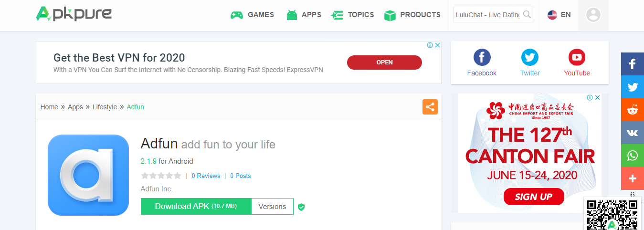Open the TOPICS menu
The width and height of the screenshot is (644, 230).
pyautogui.click(x=361, y=15)
